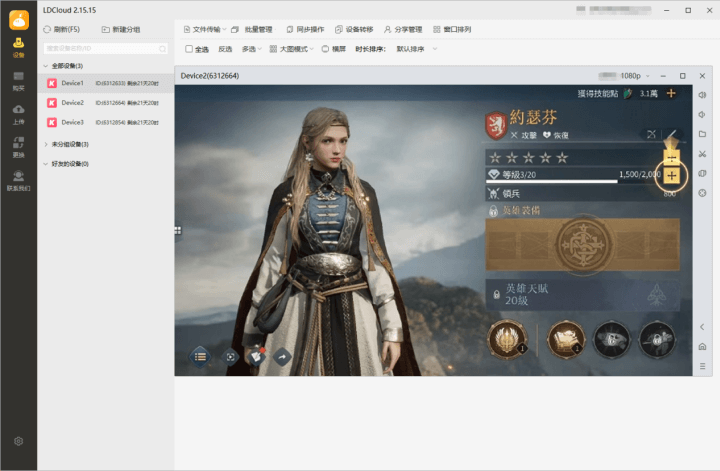The image size is (720, 471).
Task: Click the 領兵 troop row
Action: click(x=582, y=194)
